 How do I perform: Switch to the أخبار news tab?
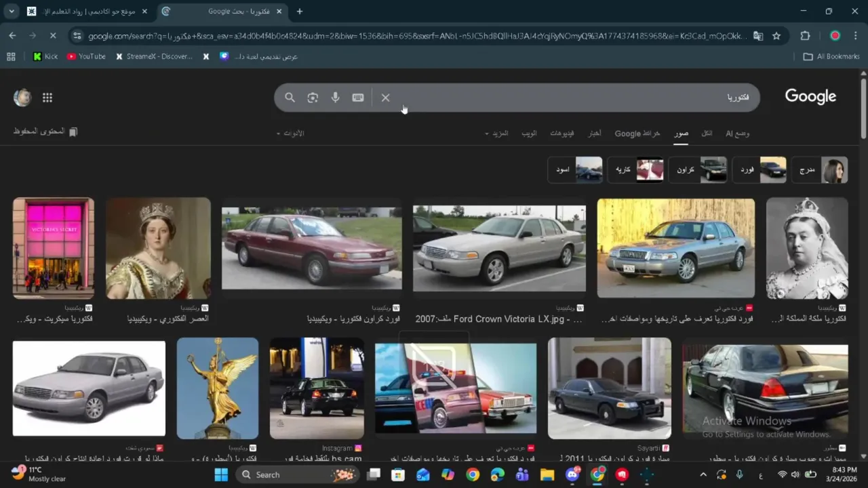coord(594,134)
